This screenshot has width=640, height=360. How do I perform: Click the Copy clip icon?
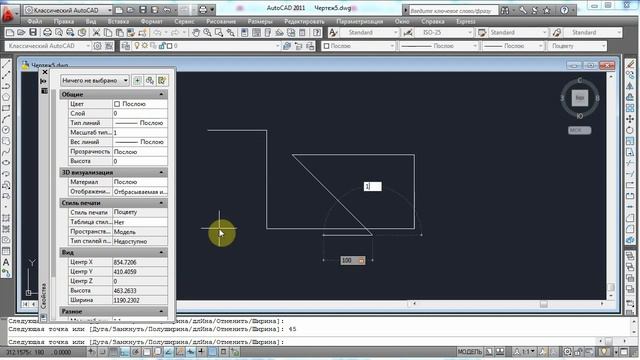pos(108,33)
